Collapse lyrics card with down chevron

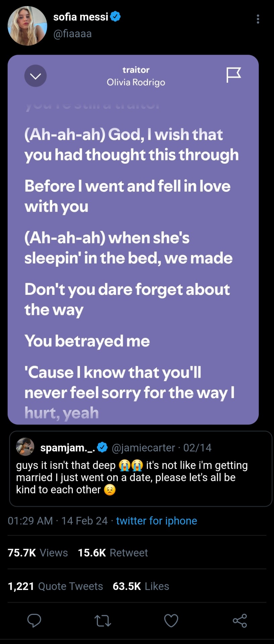(x=36, y=76)
